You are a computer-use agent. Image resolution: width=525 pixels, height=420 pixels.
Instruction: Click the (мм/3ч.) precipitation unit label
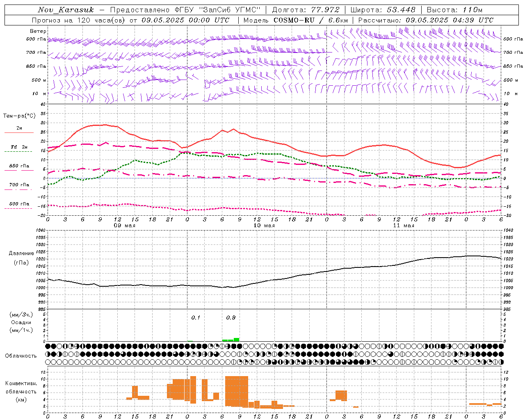pos(21,315)
